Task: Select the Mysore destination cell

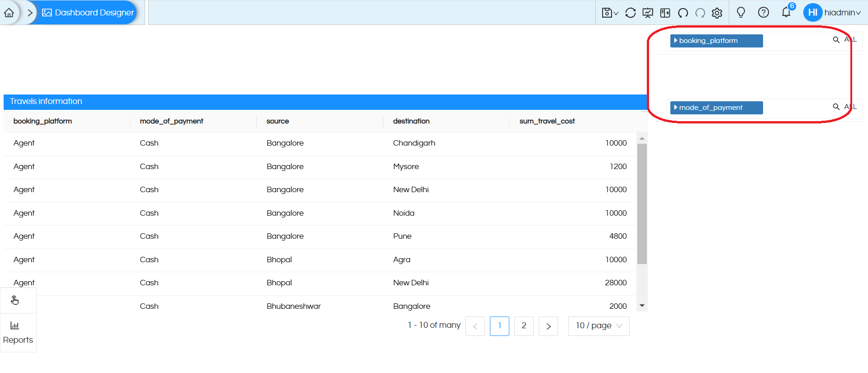Action: coord(406,167)
